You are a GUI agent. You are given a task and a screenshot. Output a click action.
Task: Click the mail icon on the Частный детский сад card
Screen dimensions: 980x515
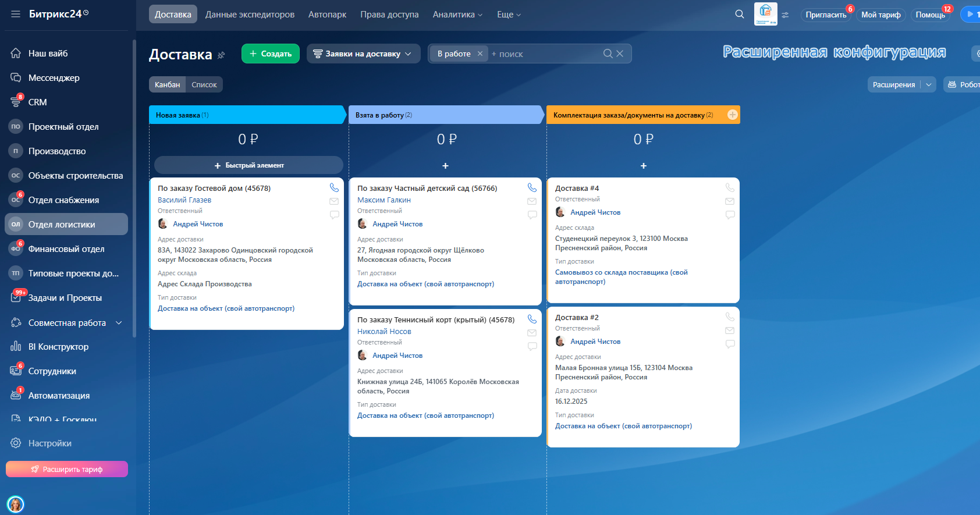point(532,201)
